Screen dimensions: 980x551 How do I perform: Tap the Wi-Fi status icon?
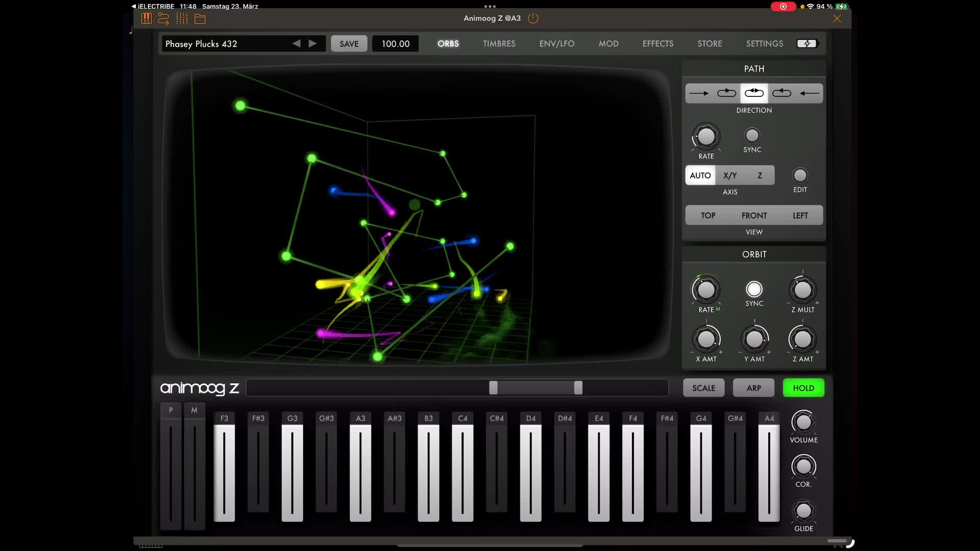click(x=810, y=6)
